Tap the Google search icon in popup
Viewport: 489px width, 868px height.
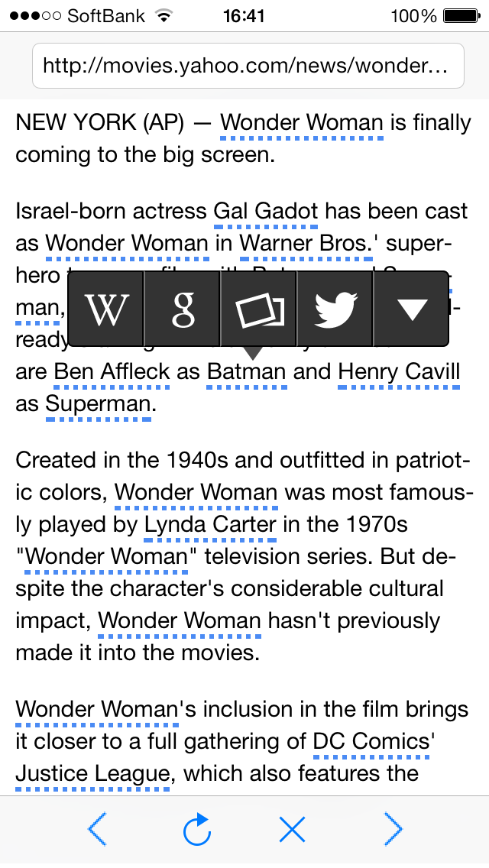point(183,309)
